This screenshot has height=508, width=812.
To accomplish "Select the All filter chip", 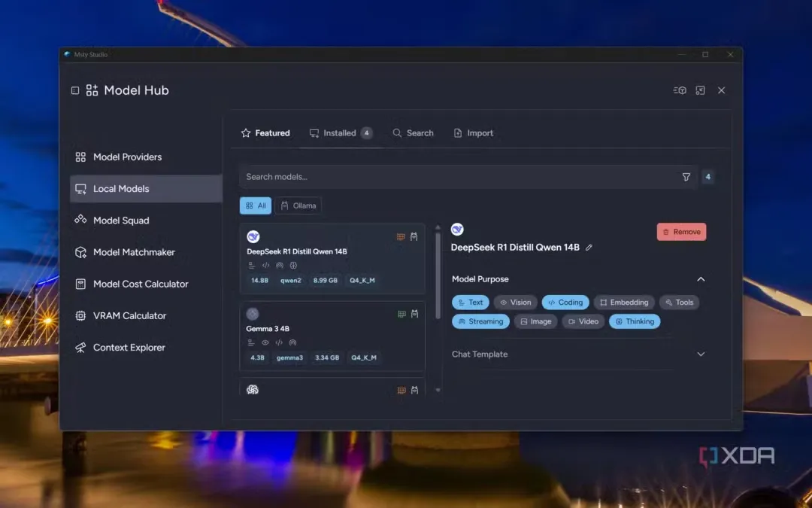I will pos(256,205).
